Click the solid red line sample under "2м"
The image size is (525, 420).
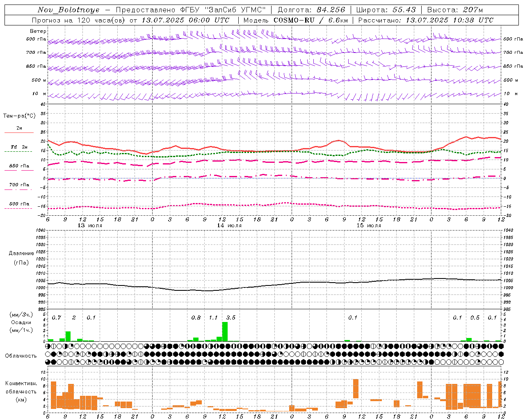[x=19, y=132]
